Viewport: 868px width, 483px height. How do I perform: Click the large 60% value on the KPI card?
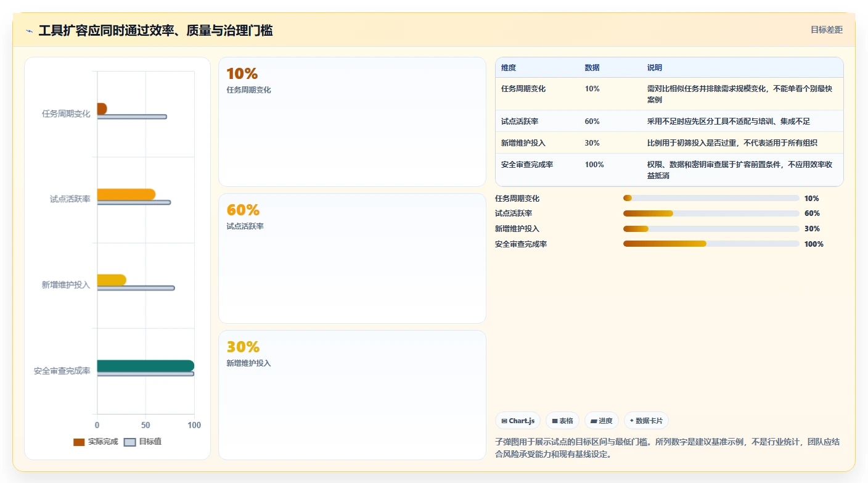click(x=243, y=210)
